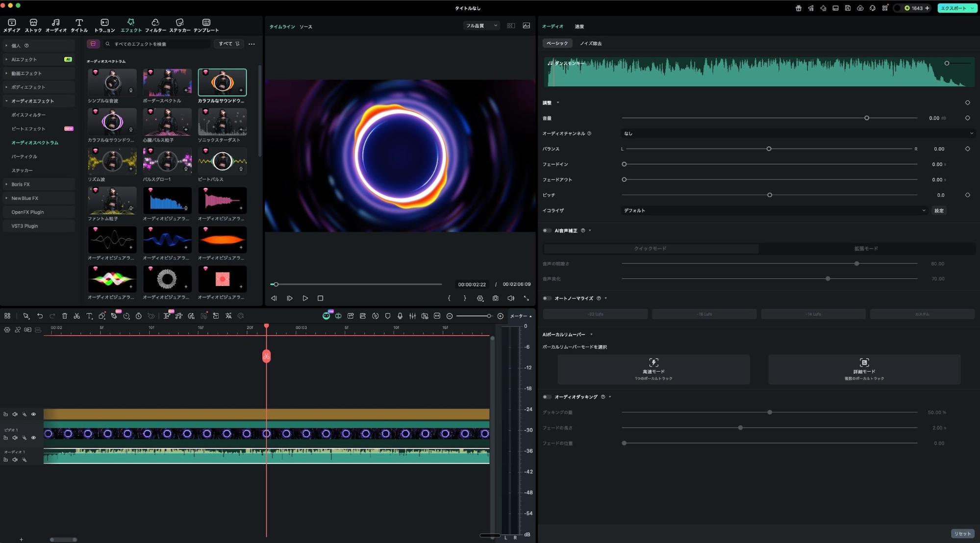The image size is (980, 543).
Task: Click the scissors split tool in timeline toolbar
Action: tap(76, 316)
